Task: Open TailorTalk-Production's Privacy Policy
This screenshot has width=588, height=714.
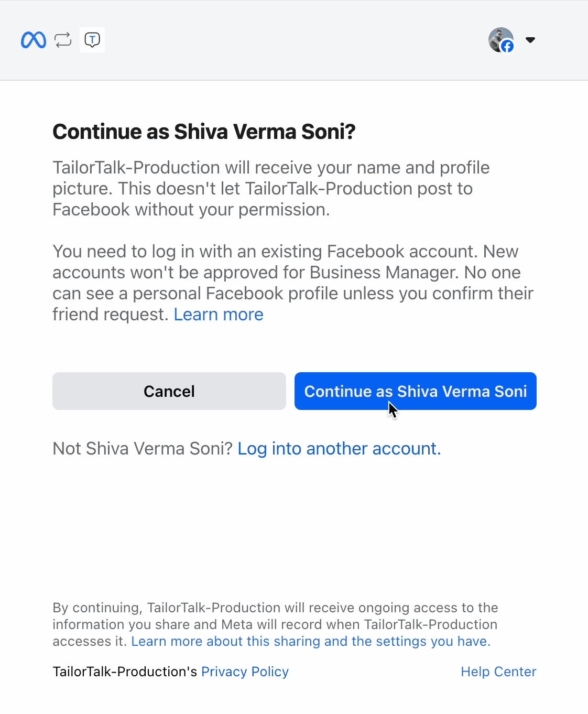Action: (245, 672)
